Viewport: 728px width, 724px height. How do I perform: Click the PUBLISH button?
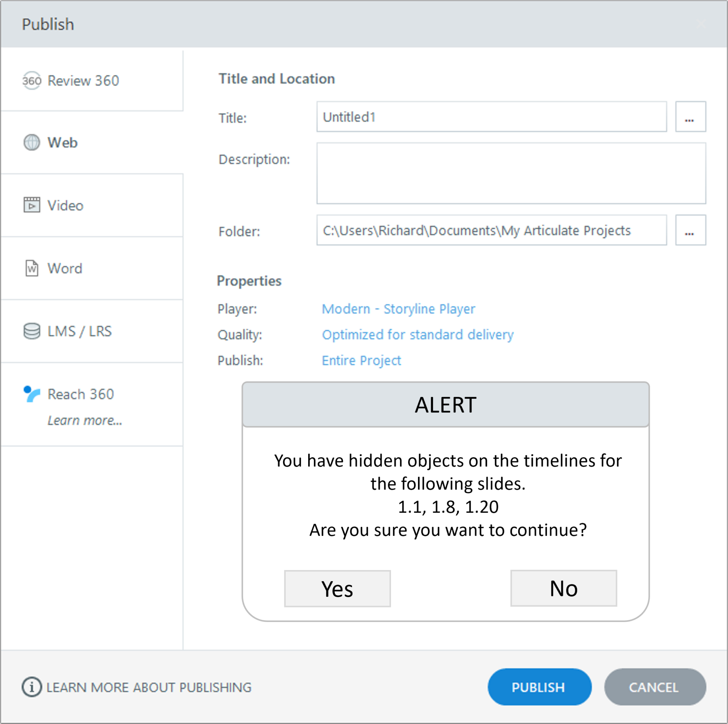540,687
